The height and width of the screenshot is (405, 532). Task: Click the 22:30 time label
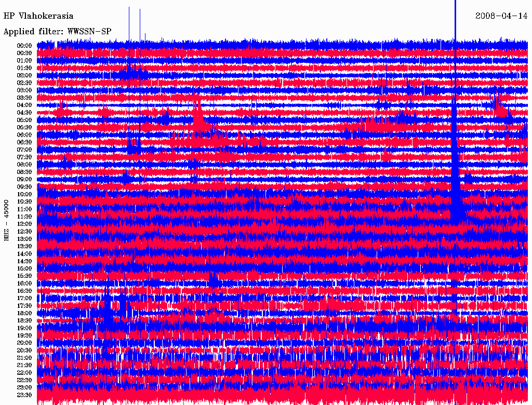point(24,380)
